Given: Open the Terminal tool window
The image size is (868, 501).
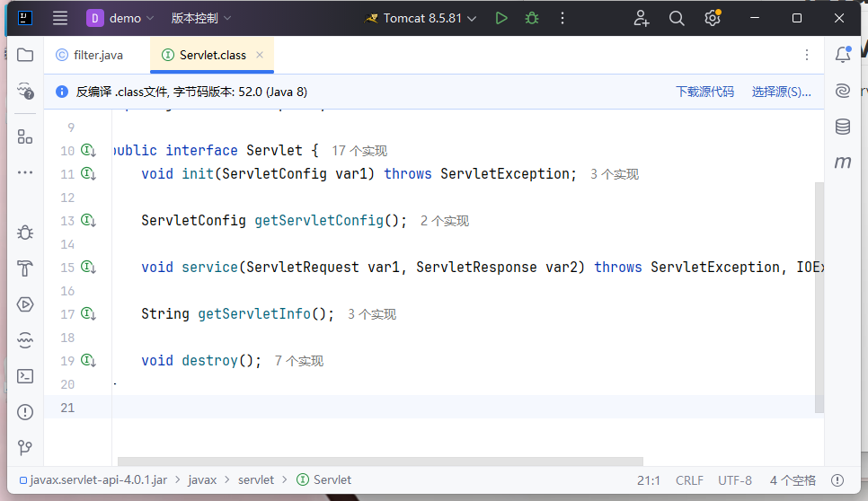Looking at the screenshot, I should point(25,376).
